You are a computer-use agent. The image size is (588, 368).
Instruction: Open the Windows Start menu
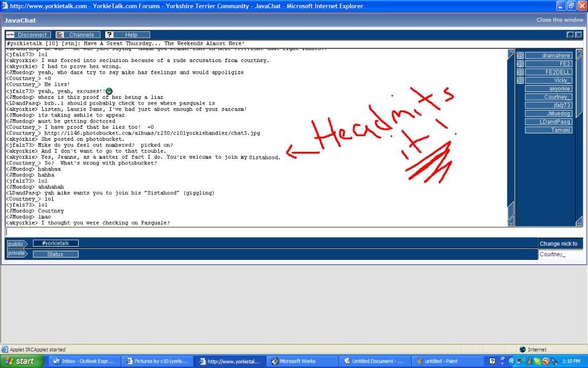coord(22,362)
